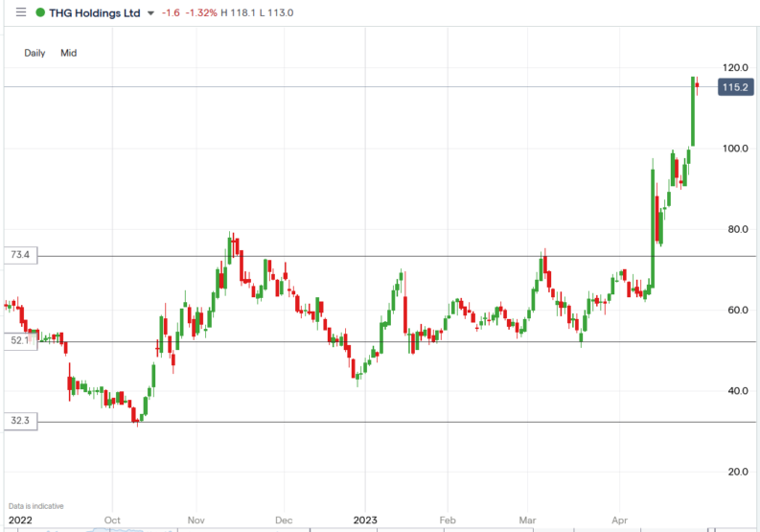Select the 52.1 horizontal level label
Viewport: 760px width, 532px height.
[x=20, y=341]
